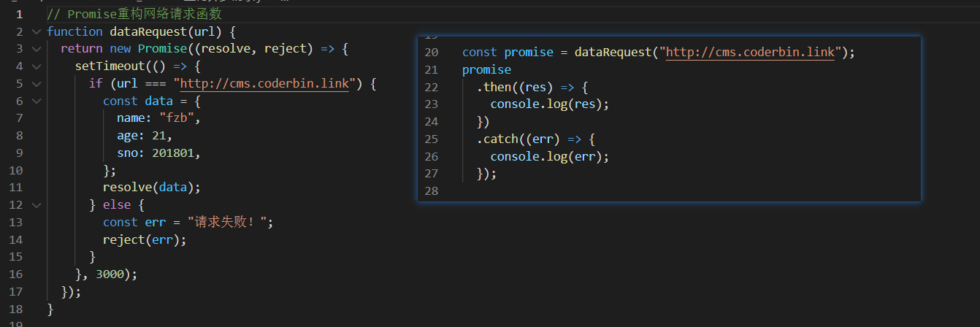Click line number 11 in the gutter
The height and width of the screenshot is (327, 980).
(x=15, y=188)
